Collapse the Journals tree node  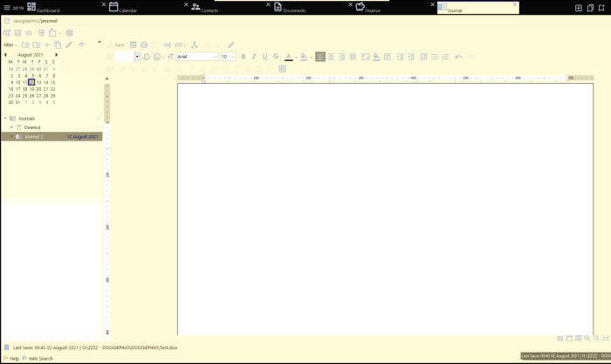click(5, 119)
